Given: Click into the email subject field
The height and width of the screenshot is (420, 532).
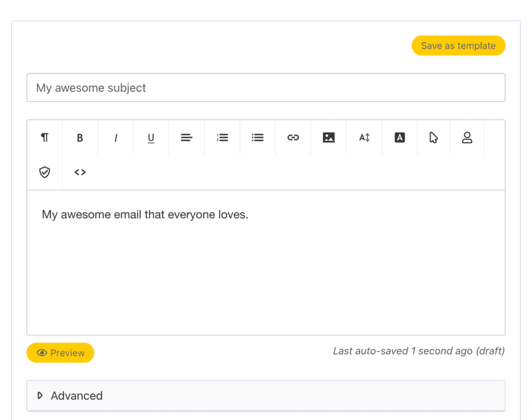Looking at the screenshot, I should pyautogui.click(x=265, y=88).
